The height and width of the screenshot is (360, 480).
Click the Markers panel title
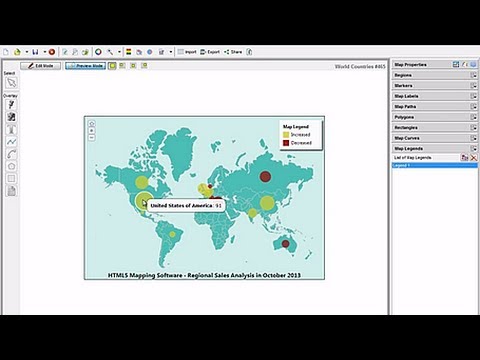[403, 86]
